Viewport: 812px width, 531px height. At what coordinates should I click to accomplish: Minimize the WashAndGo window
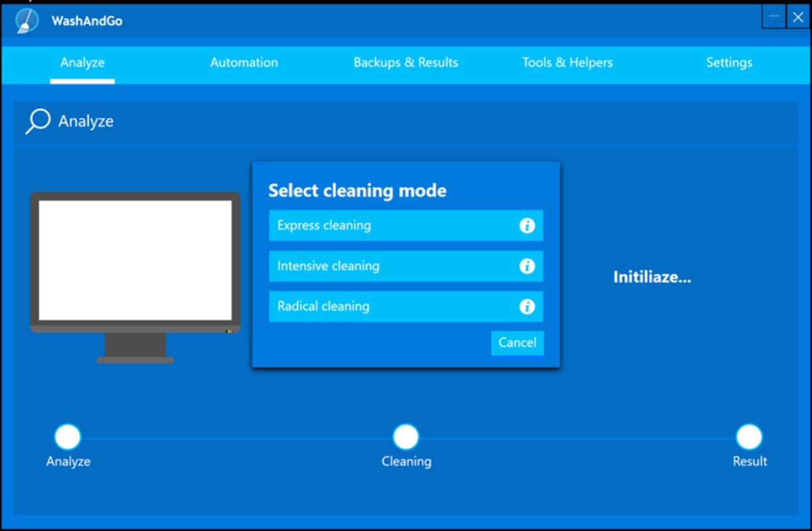pos(774,17)
